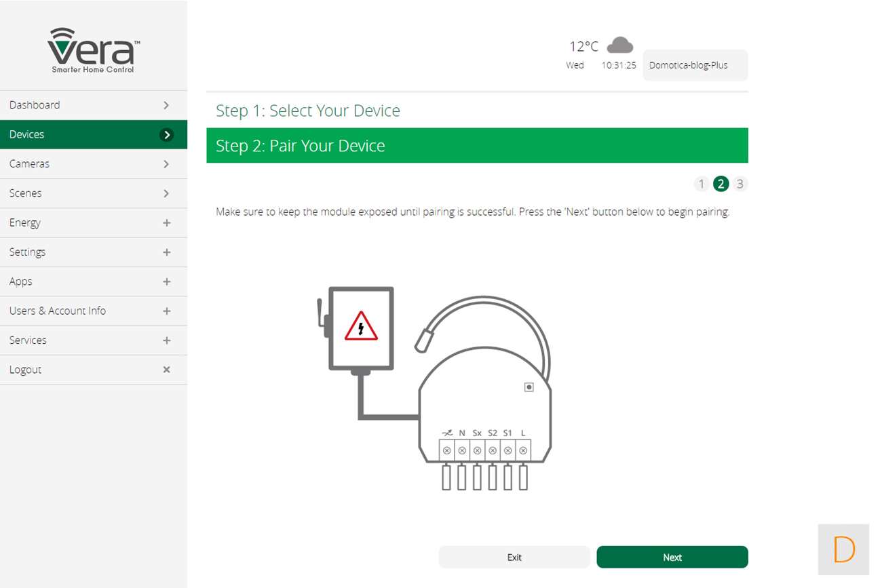Screen dimensions: 882x588
Task: Click the Logout X icon
Action: coord(166,370)
